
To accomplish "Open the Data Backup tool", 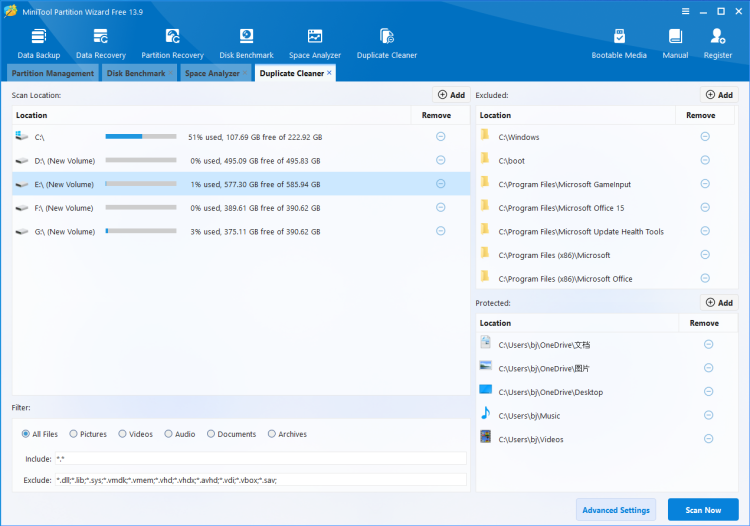I will pos(39,44).
